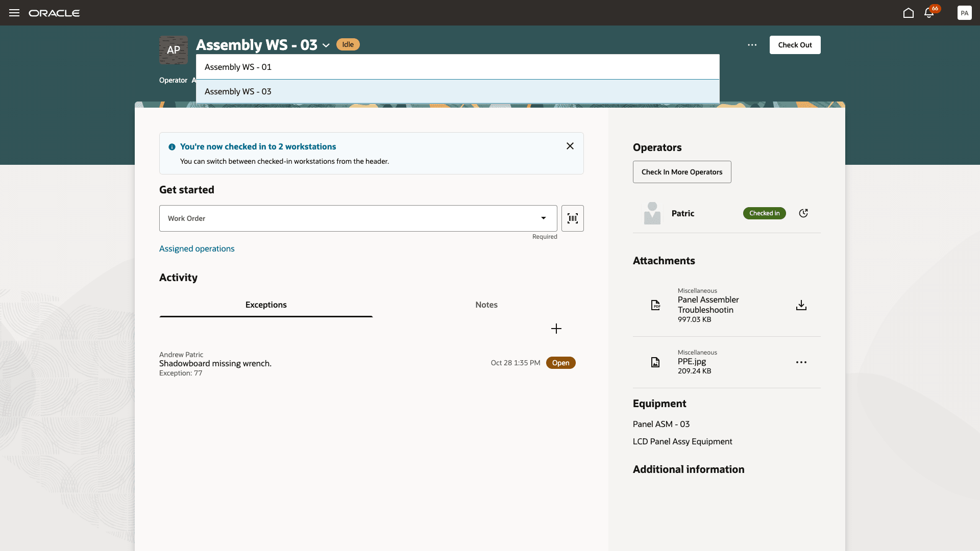Open PPE.jpg attachment more options
The height and width of the screenshot is (551, 980).
tap(801, 362)
